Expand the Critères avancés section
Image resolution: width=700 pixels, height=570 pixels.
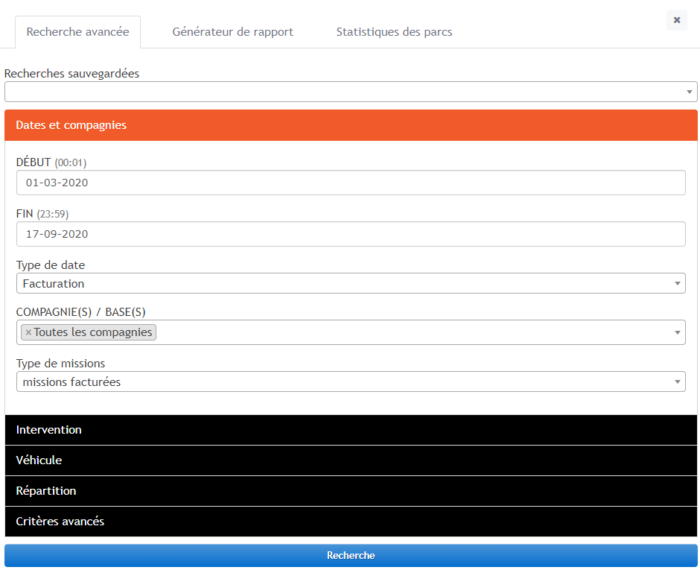[350, 521]
